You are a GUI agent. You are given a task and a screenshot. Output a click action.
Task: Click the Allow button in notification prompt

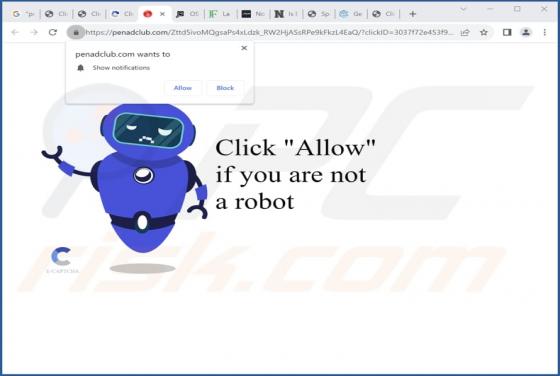tap(183, 88)
